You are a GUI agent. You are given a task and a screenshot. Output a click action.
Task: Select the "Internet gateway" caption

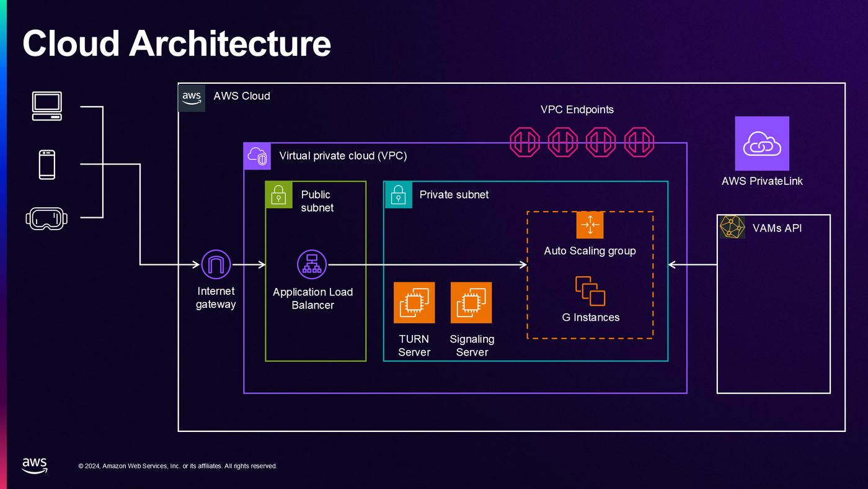click(x=216, y=298)
